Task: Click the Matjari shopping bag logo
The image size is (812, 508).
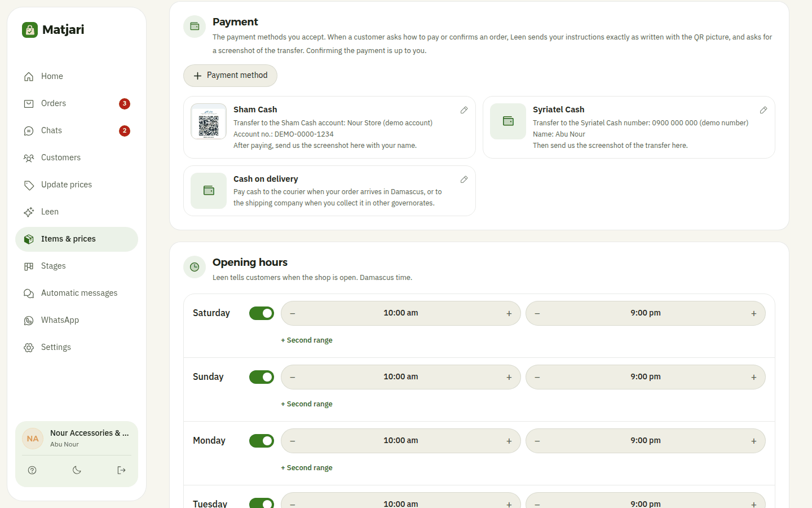Action: click(30, 30)
